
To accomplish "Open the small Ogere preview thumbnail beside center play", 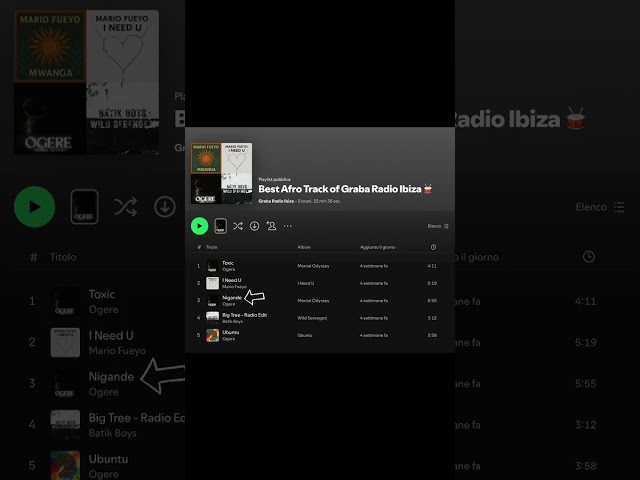I will (x=220, y=226).
